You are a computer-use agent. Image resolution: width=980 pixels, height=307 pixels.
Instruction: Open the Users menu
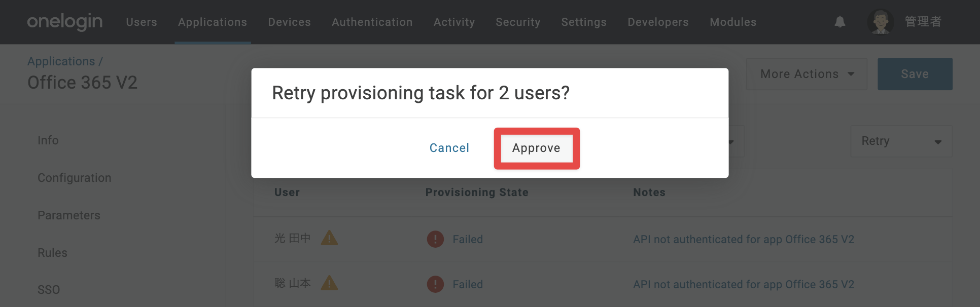[142, 22]
